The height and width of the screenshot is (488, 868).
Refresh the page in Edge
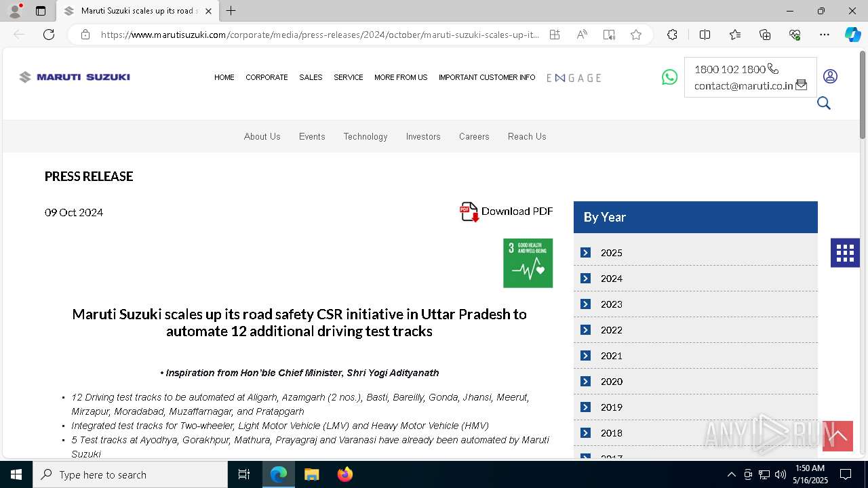[49, 35]
